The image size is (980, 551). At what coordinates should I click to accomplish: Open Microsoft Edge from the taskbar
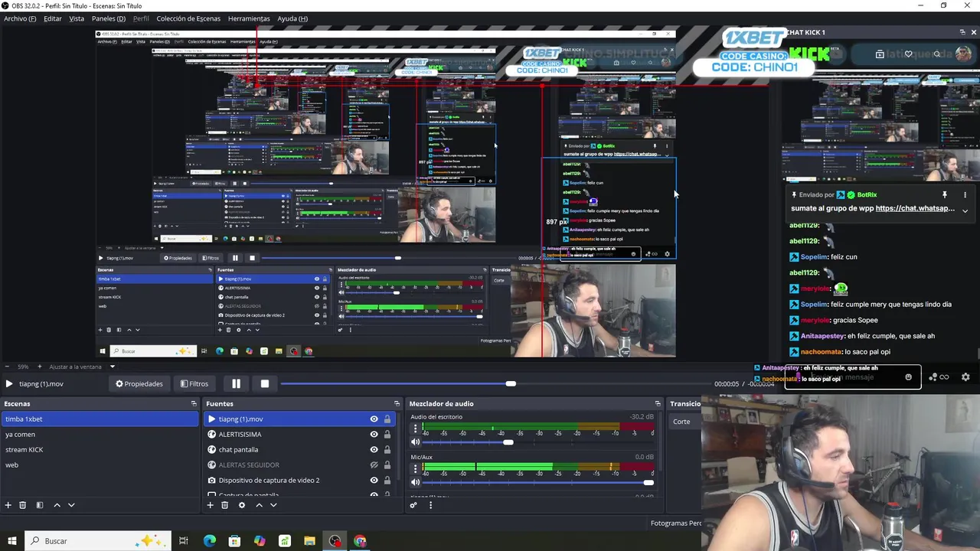coord(210,541)
